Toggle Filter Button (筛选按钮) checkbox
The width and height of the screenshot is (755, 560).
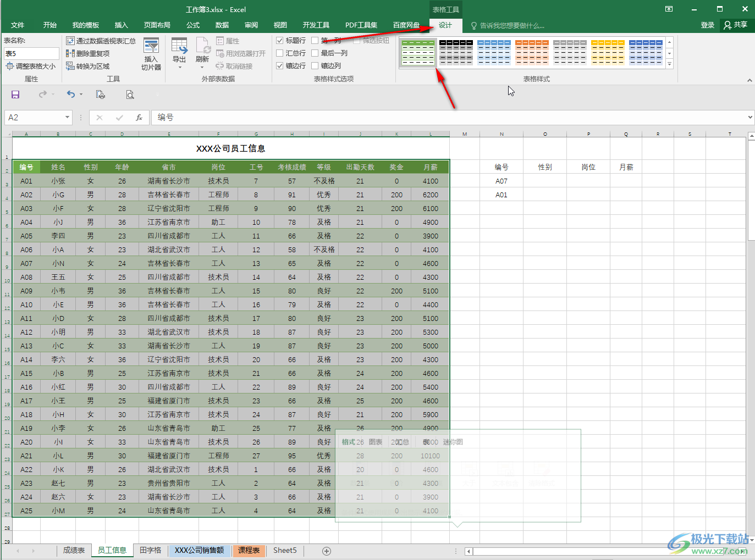[x=357, y=40]
